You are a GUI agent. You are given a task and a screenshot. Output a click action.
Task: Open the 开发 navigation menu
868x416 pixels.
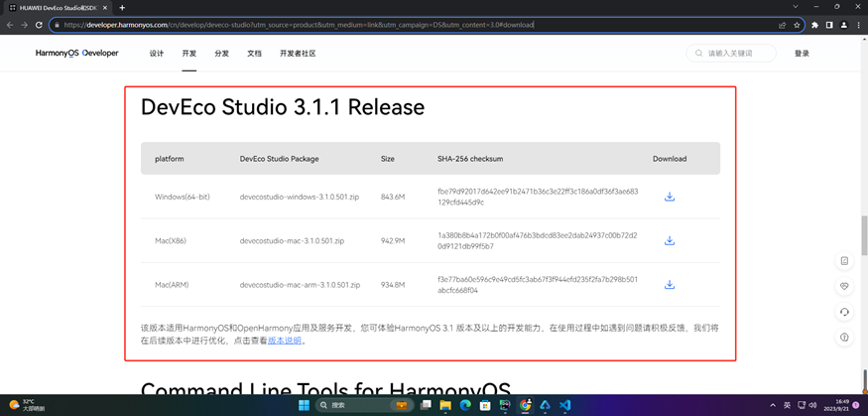click(189, 54)
